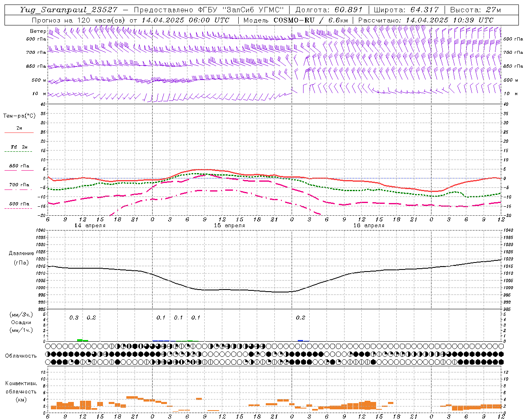Click the forecast text Прогноз на 120 часа(ов)
The width and height of the screenshot is (525, 420).
[79, 20]
